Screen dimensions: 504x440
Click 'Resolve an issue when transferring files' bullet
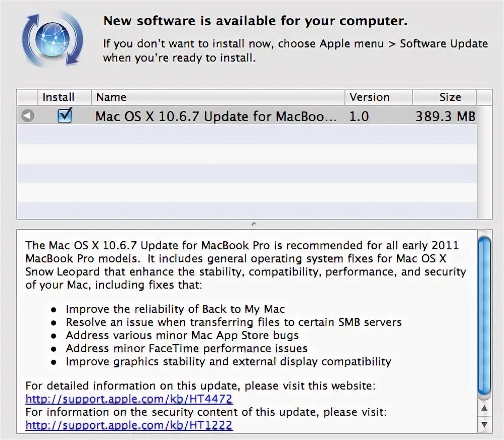[x=234, y=322]
